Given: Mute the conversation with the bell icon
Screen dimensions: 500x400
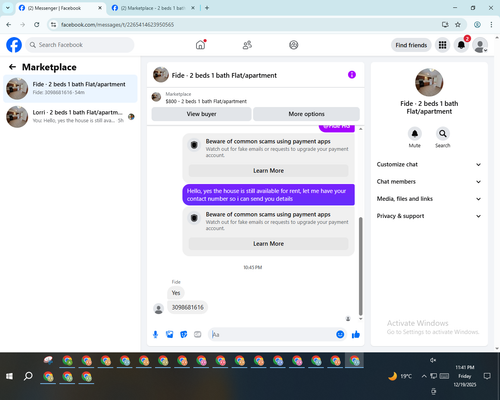Looking at the screenshot, I should pyautogui.click(x=415, y=134).
